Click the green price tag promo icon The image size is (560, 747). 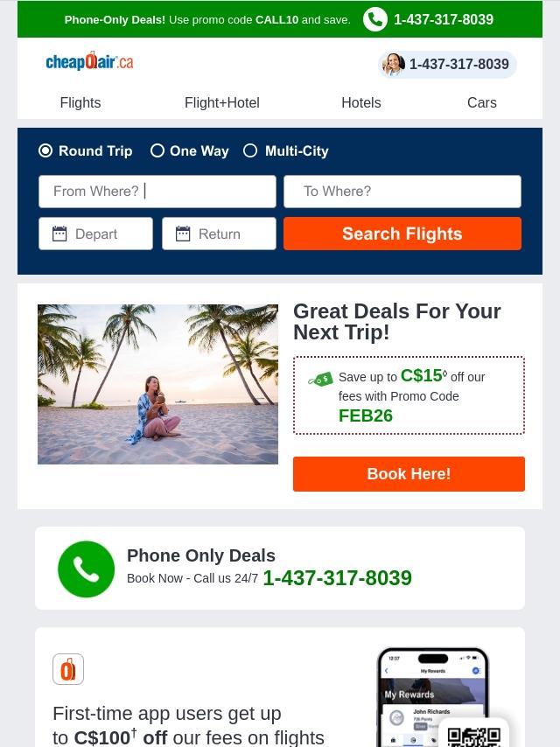(x=321, y=380)
